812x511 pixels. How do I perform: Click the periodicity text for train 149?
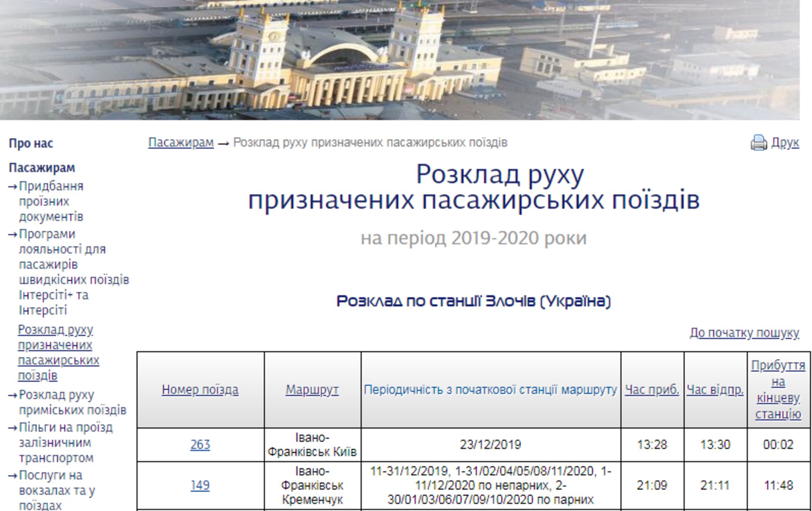491,485
